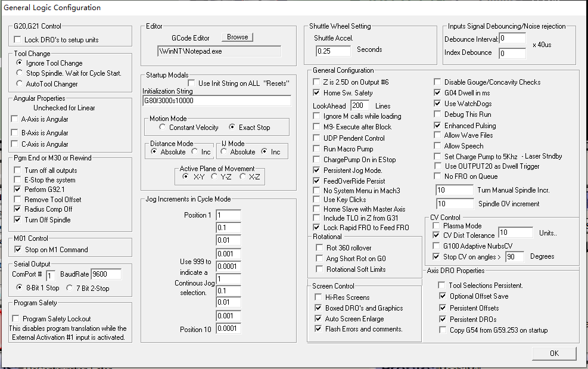Click the OK button

(x=554, y=354)
